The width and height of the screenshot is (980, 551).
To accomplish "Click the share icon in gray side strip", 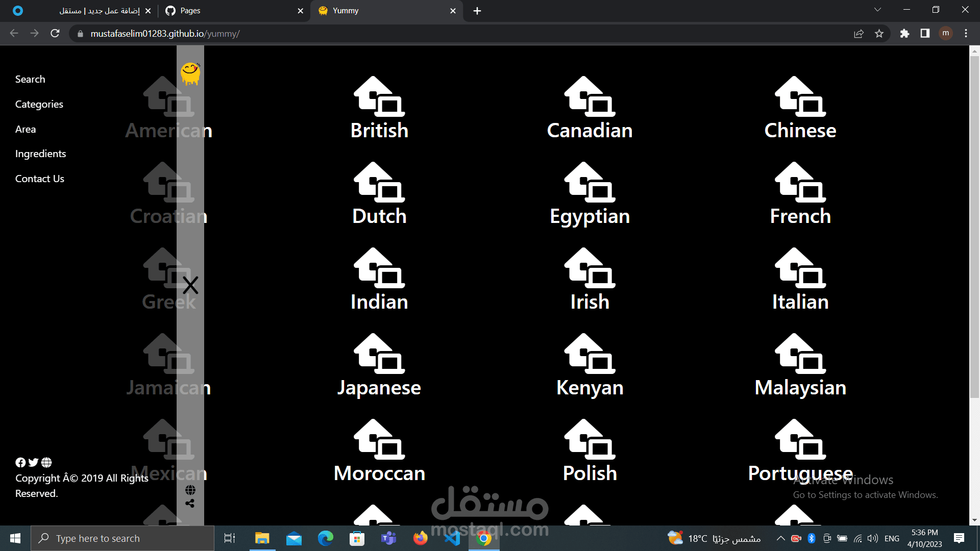I will 190,504.
